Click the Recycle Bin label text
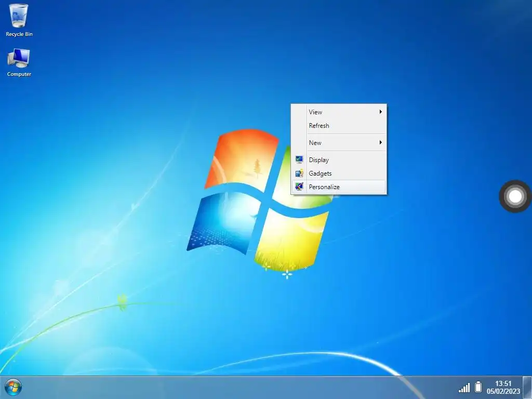The height and width of the screenshot is (399, 532). [x=19, y=34]
